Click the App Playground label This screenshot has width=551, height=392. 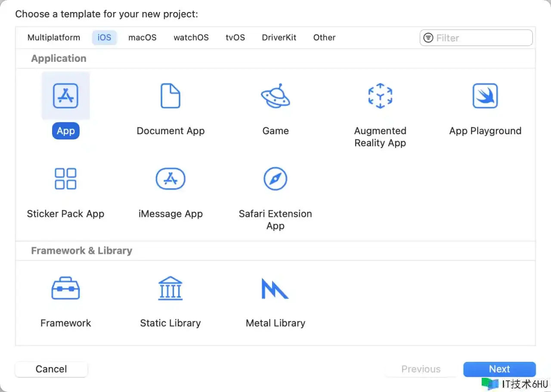485,131
